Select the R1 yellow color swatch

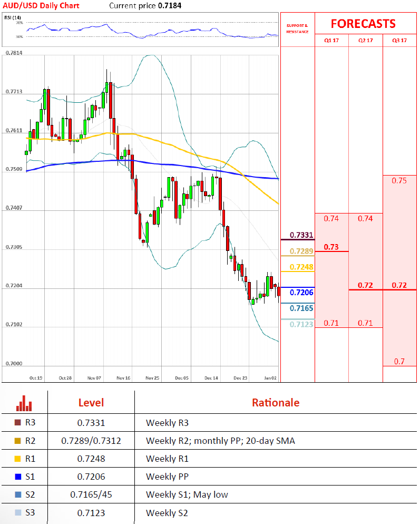(x=18, y=459)
